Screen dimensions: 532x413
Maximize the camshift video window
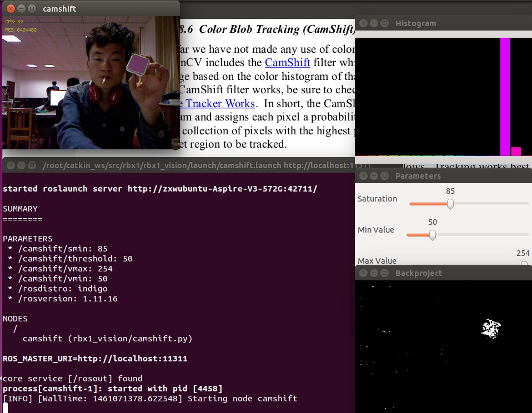[32, 8]
